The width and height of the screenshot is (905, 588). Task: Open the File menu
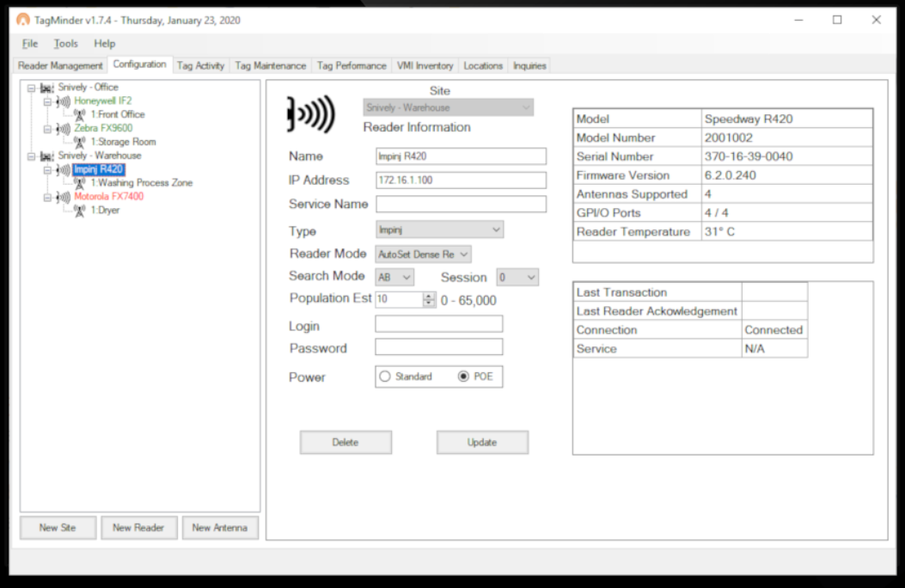[x=29, y=43]
